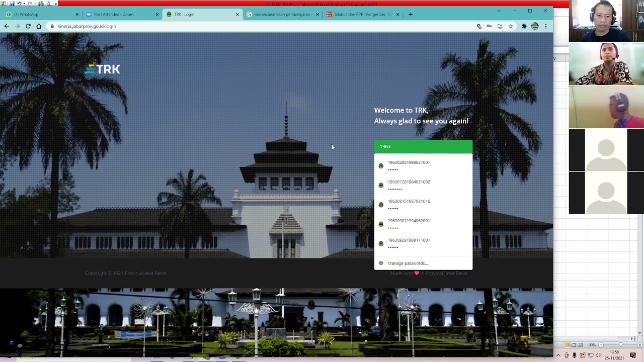Open the Chrome three-dot menu
The image size is (644, 362).
coord(545,26)
